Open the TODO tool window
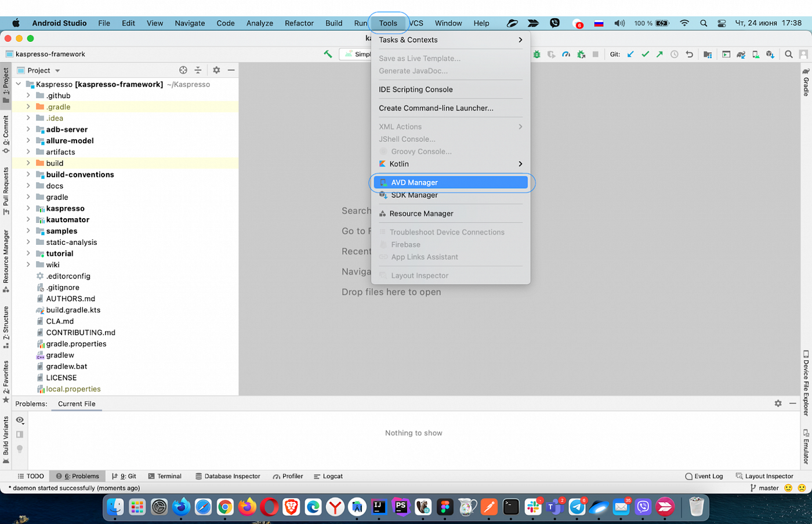Screen dimensions: 812x524 [31, 476]
